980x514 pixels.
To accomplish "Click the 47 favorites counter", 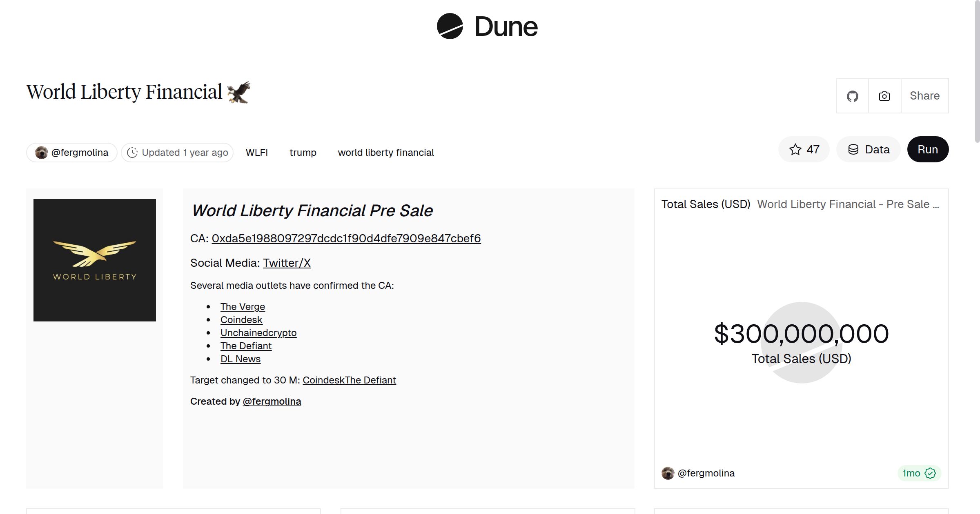I will click(812, 149).
